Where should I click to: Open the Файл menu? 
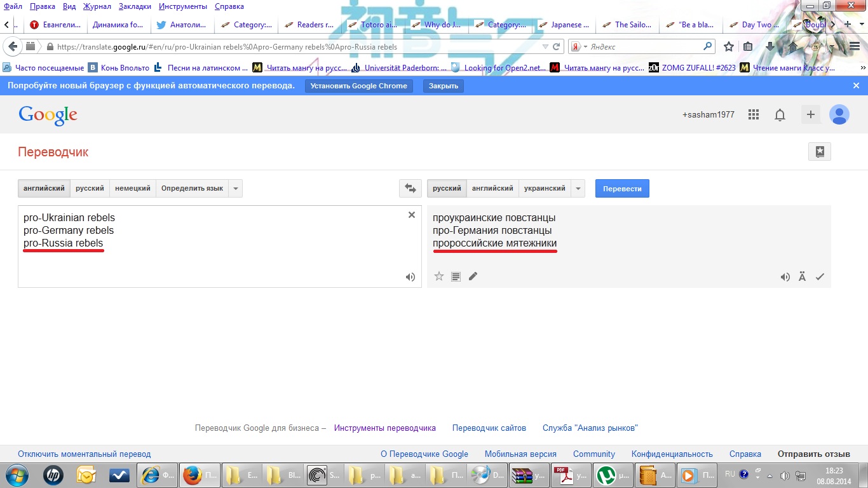coord(13,6)
